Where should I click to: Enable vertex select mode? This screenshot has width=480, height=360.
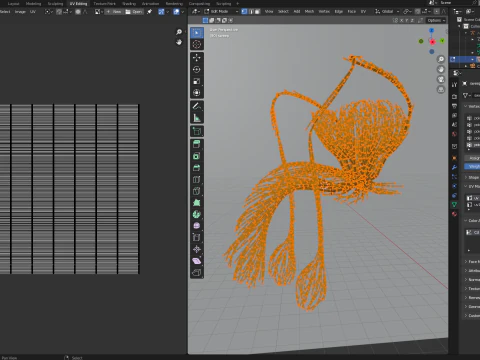coord(244,12)
